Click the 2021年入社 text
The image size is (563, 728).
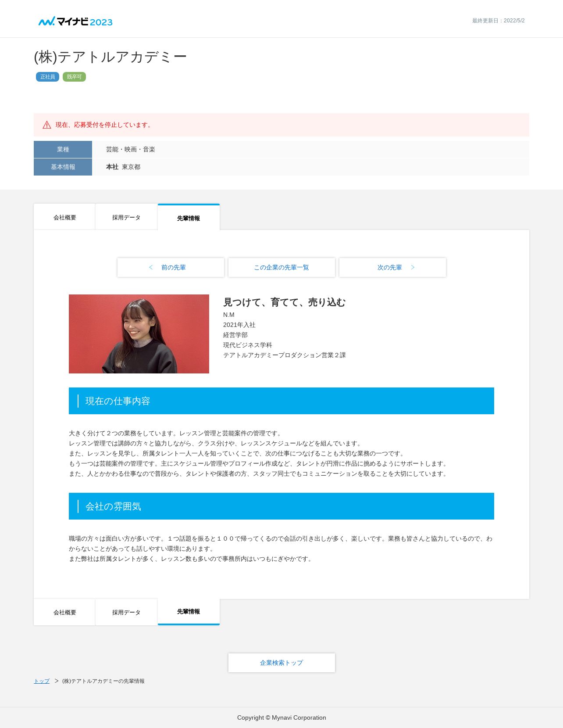pos(239,325)
